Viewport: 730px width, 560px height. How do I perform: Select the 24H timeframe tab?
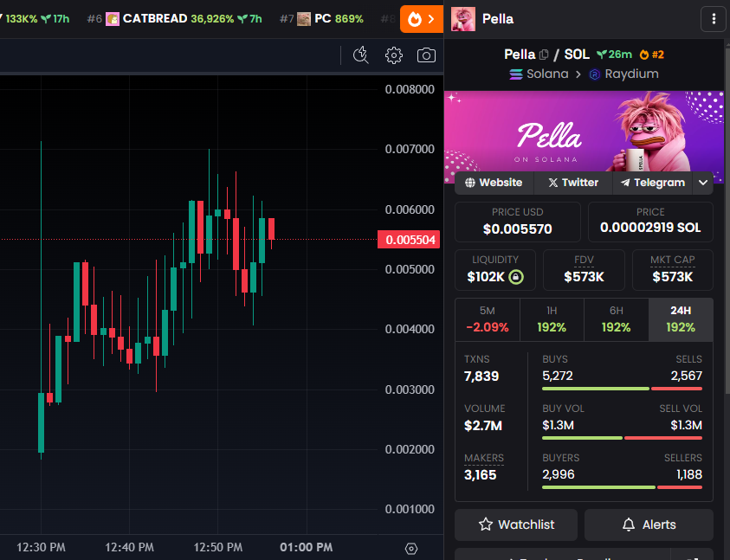[x=681, y=319]
